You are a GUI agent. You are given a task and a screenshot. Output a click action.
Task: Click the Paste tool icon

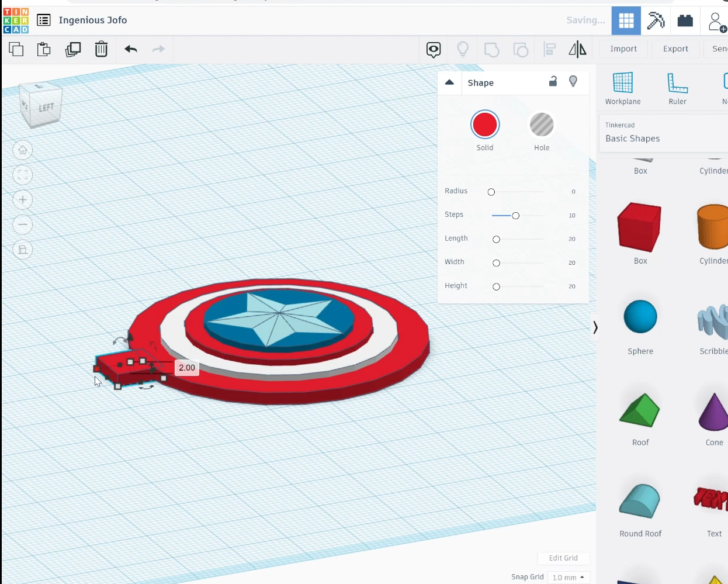(x=44, y=49)
